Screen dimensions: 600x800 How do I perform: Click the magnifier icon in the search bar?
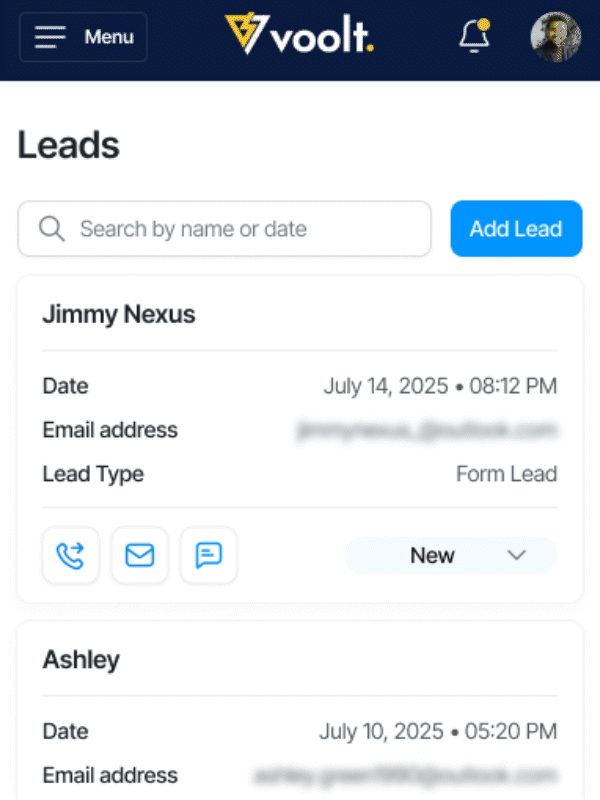click(52, 229)
